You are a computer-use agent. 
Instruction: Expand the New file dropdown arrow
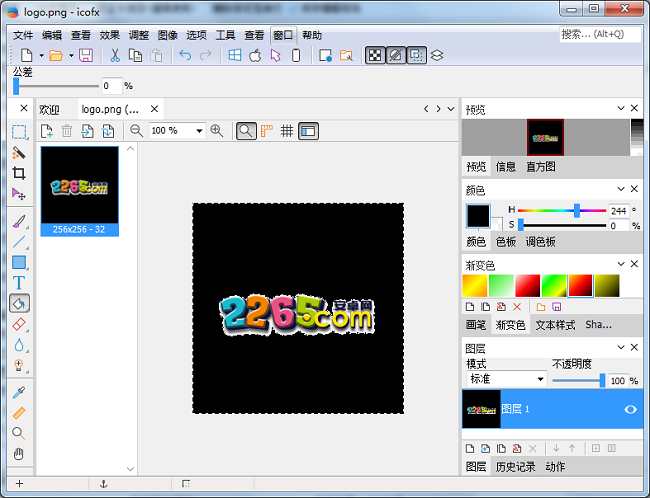[x=41, y=55]
